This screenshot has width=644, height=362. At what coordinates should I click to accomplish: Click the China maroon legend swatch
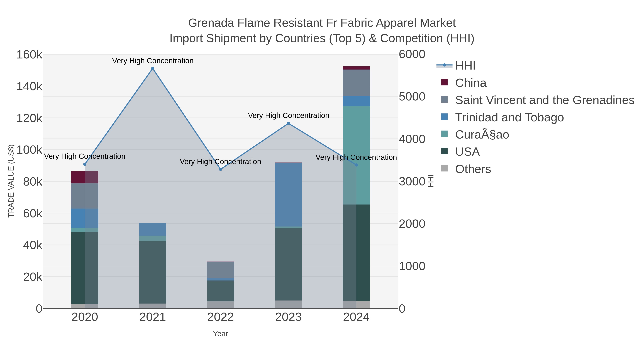click(x=444, y=82)
